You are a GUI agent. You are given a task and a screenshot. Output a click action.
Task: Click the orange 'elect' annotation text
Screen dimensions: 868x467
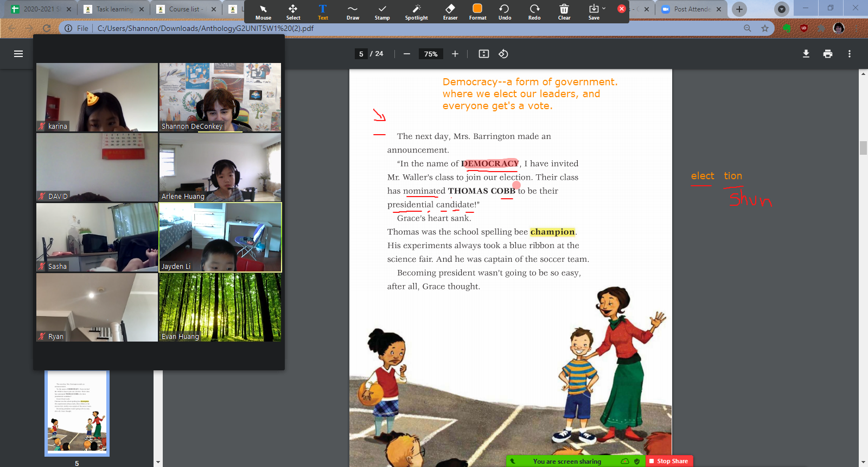[x=703, y=176]
